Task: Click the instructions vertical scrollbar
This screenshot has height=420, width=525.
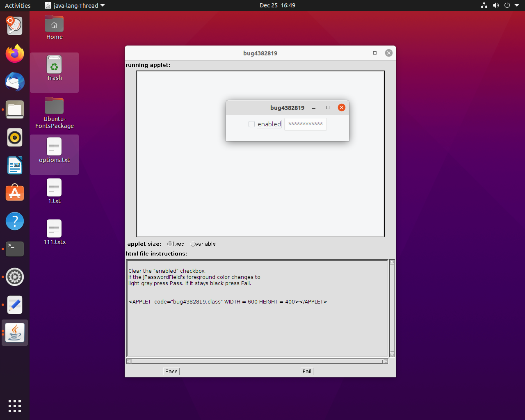Action: [392, 308]
